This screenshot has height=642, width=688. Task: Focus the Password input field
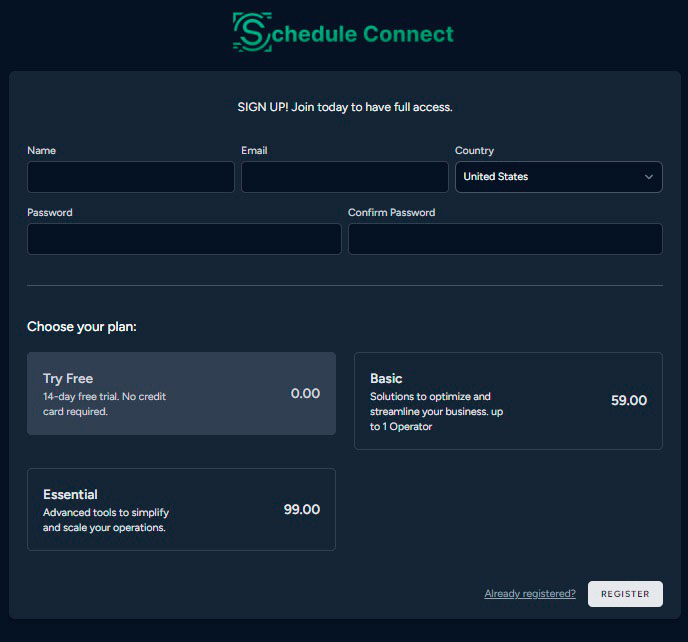tap(184, 239)
